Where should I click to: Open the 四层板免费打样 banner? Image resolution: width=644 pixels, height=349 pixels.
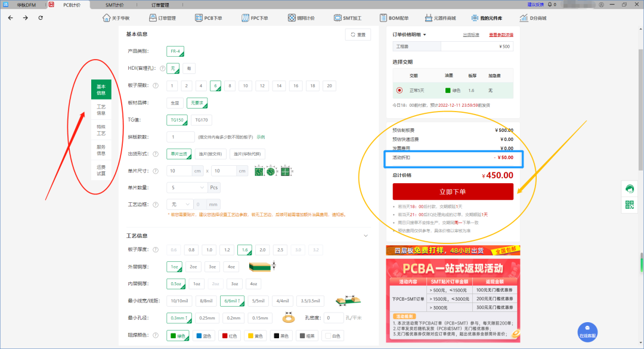point(453,251)
